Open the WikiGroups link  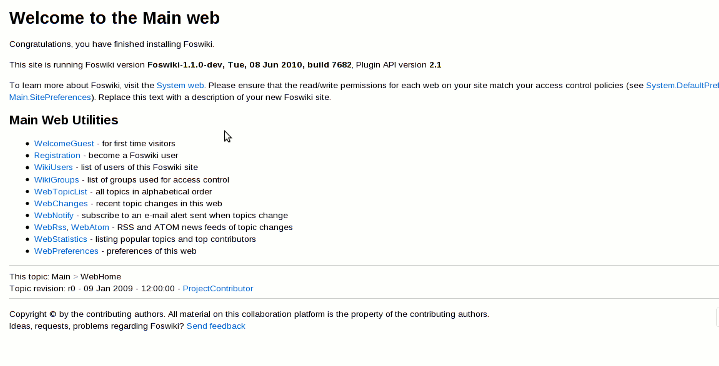tap(56, 180)
